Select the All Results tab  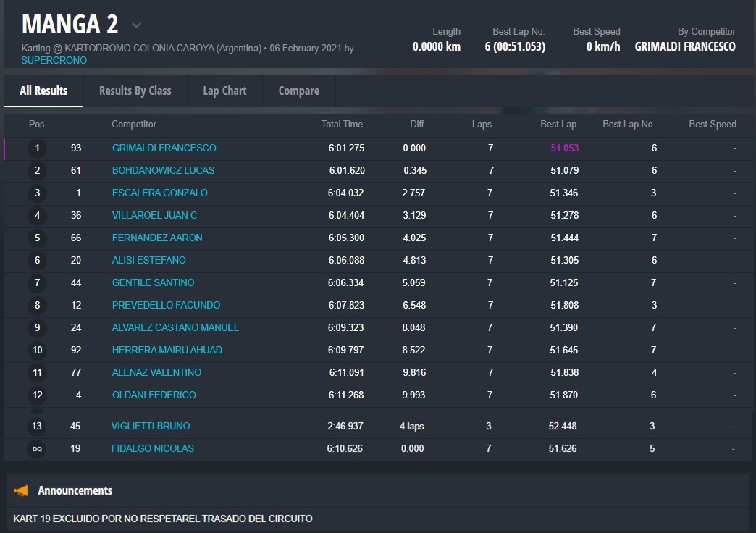click(43, 91)
